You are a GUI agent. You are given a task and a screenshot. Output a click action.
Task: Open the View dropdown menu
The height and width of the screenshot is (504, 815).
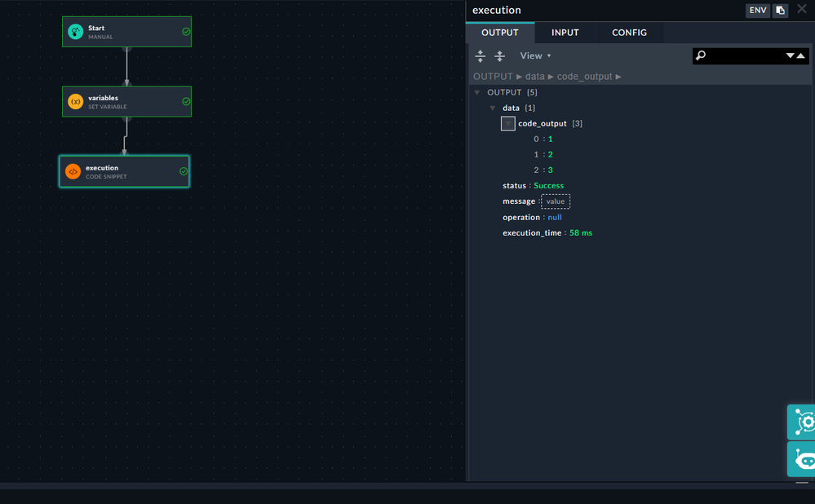535,55
